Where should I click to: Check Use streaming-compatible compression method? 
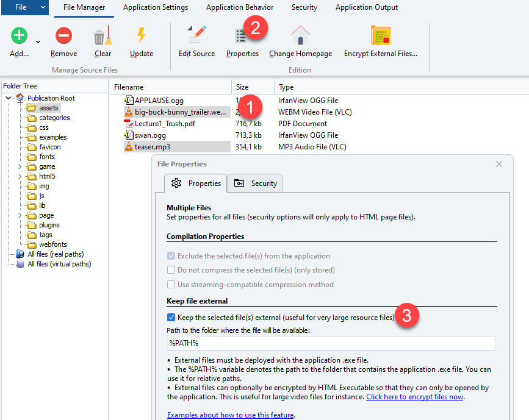pyautogui.click(x=171, y=284)
